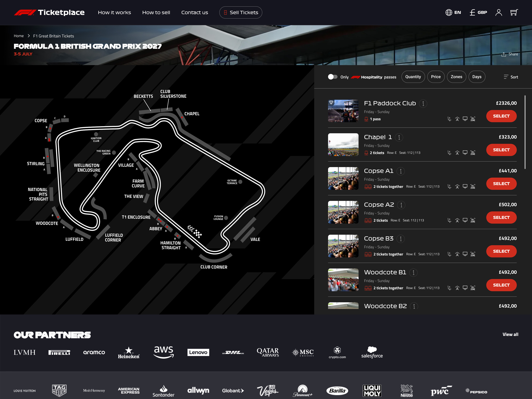Click the Abbey label on circuit map
Viewport: 532px width, 399px height.
[156, 229]
